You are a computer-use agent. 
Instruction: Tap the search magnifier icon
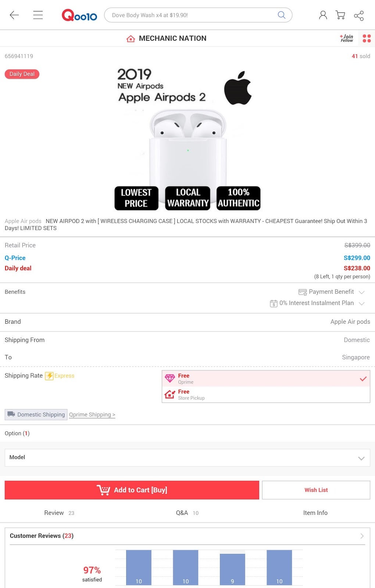pyautogui.click(x=282, y=15)
